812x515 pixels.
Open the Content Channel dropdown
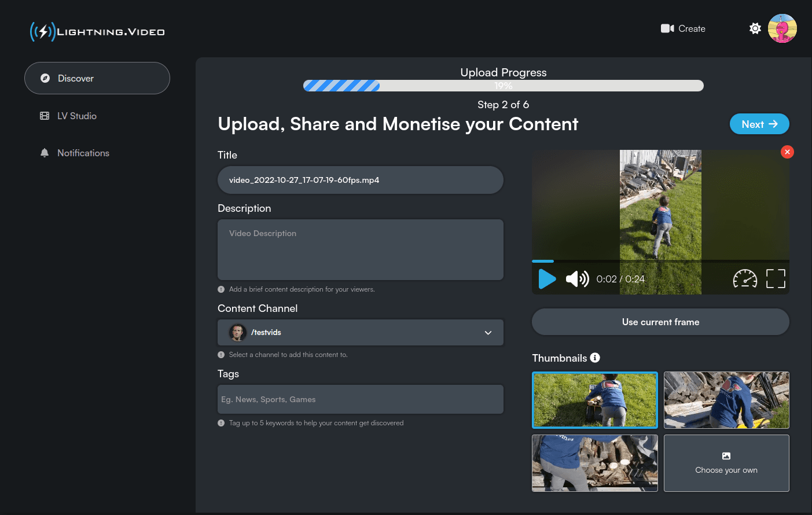pyautogui.click(x=360, y=332)
